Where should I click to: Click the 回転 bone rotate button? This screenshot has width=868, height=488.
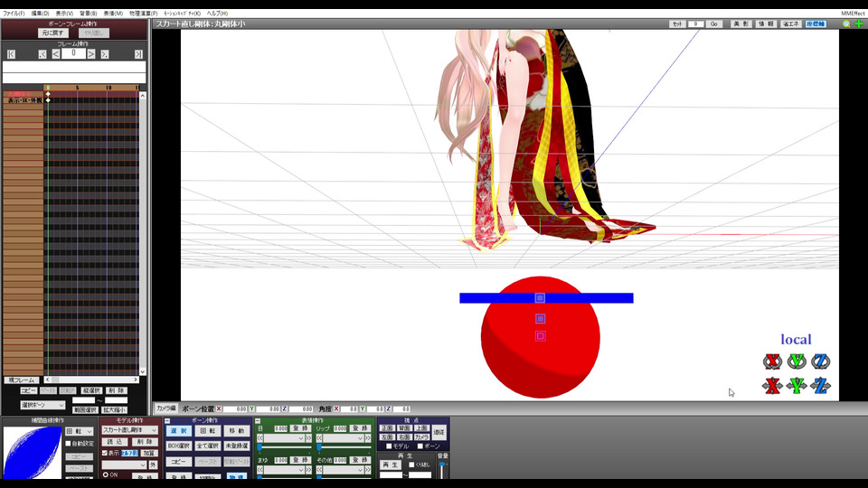click(x=208, y=430)
